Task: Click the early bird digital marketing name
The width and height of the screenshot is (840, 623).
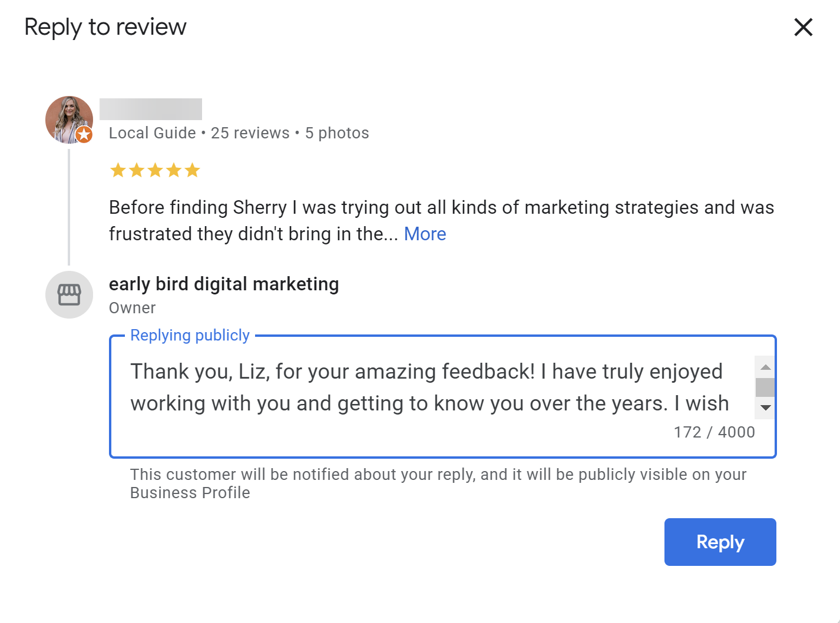Action: [224, 284]
